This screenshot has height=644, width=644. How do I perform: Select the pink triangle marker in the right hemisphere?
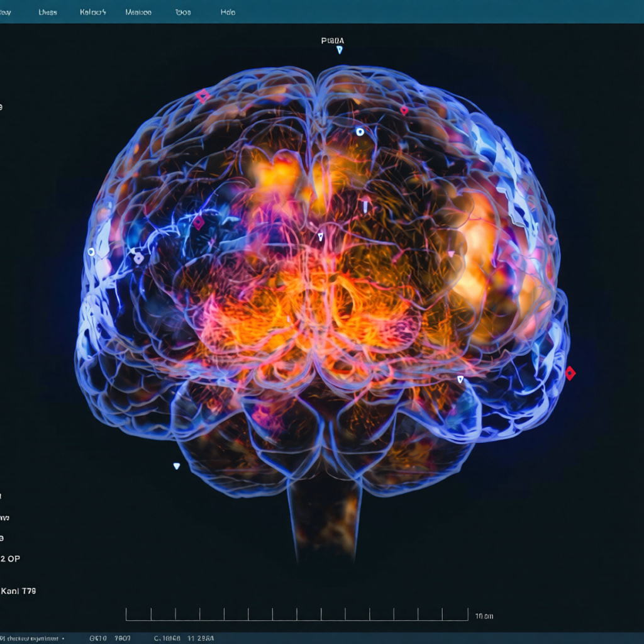[451, 254]
